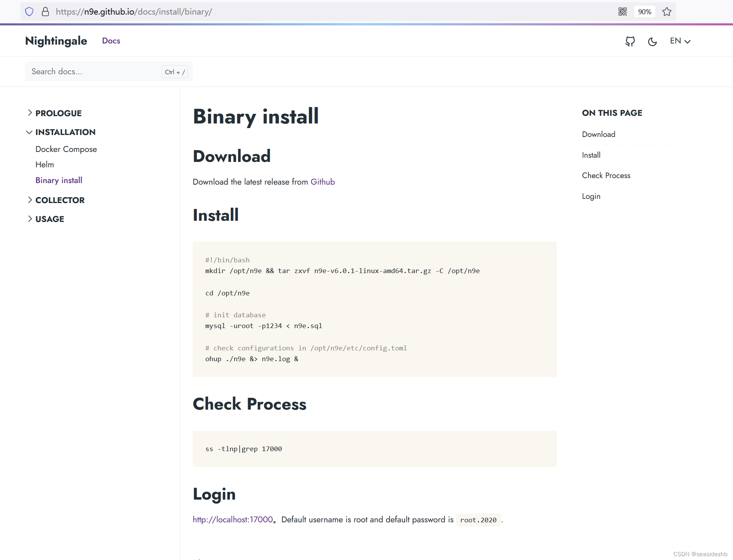This screenshot has height=560, width=733.
Task: Open the EN language dropdown
Action: (680, 41)
